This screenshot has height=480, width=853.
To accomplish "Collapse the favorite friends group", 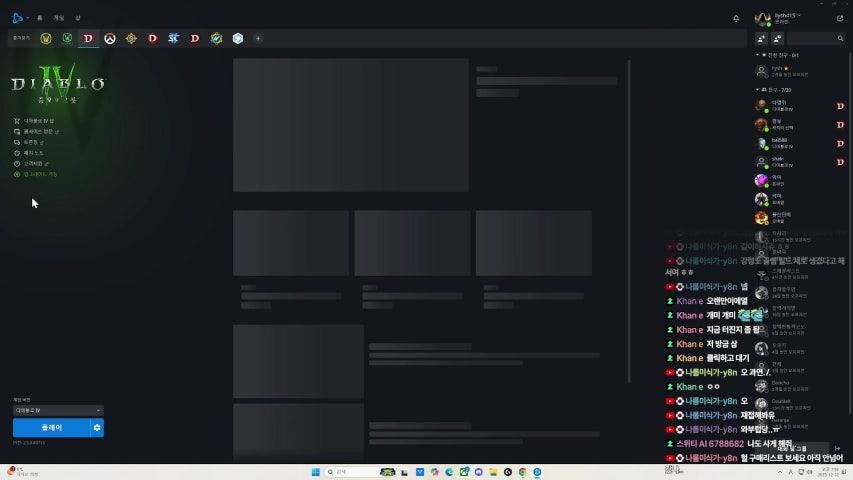I will point(757,55).
